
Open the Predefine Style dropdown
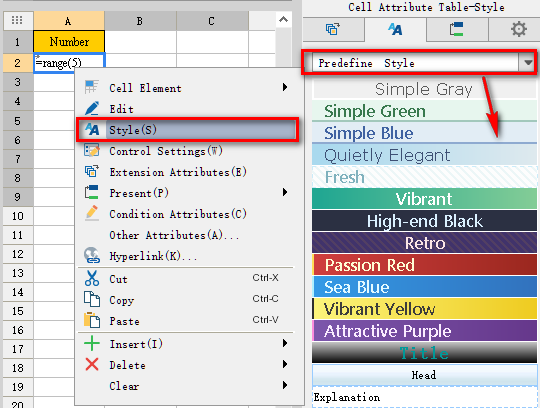click(528, 63)
